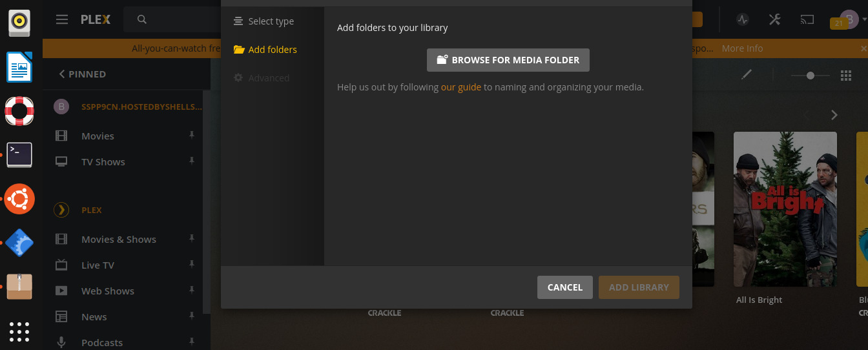Expand the user account avatar dropdown
Screen dimensions: 868x350
(x=851, y=19)
